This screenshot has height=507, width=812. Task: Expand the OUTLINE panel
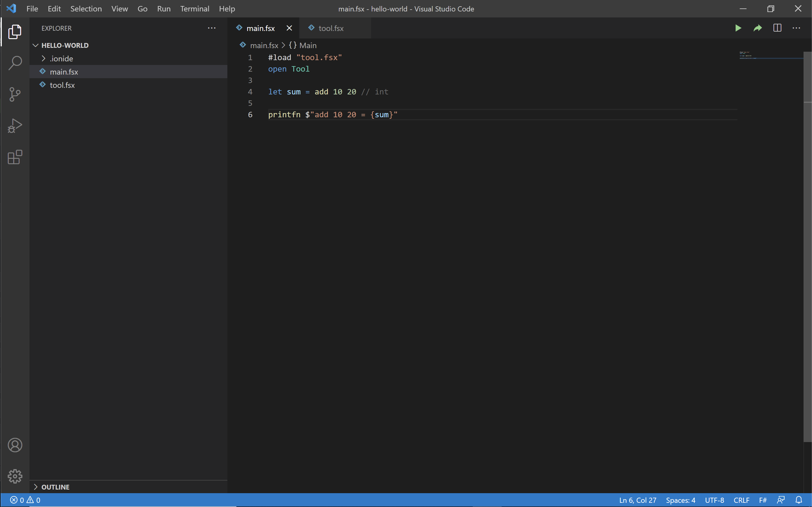tap(55, 487)
